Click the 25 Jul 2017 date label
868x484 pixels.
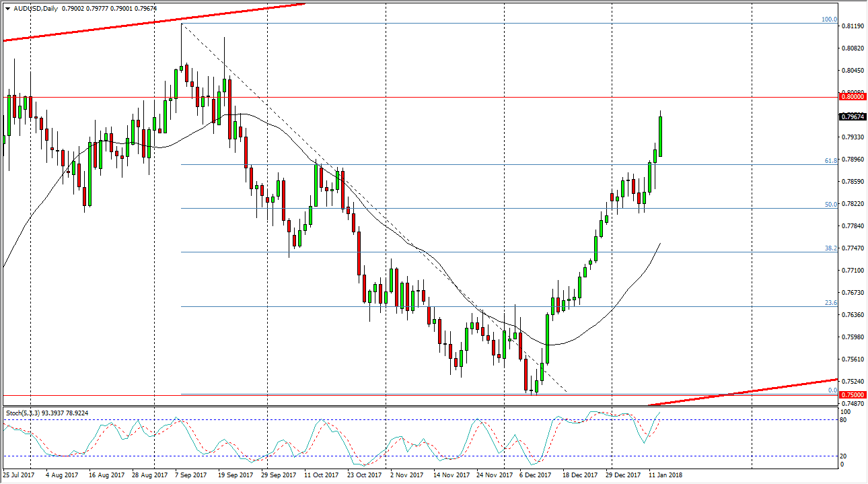click(20, 474)
